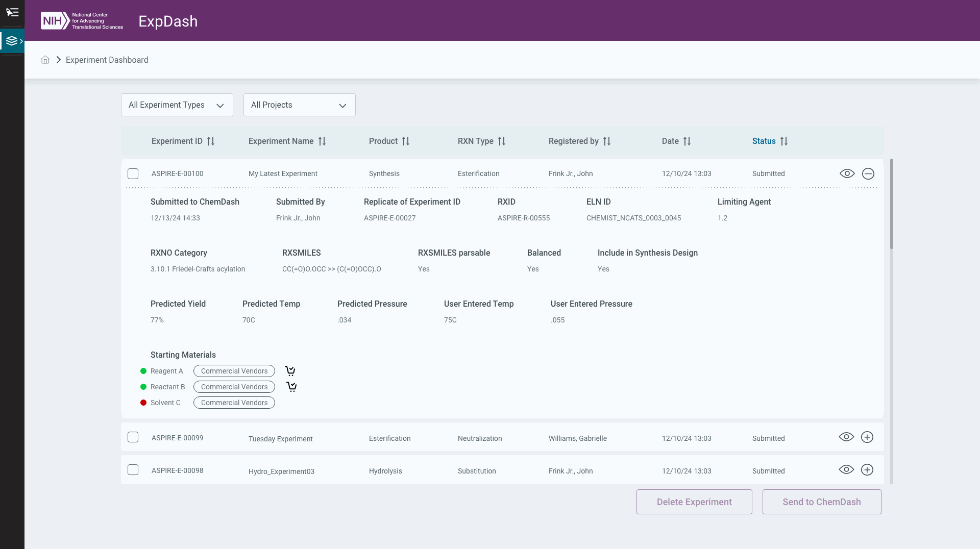Image resolution: width=980 pixels, height=549 pixels.
Task: Open the sidebar menu toggle icon
Action: click(x=12, y=12)
